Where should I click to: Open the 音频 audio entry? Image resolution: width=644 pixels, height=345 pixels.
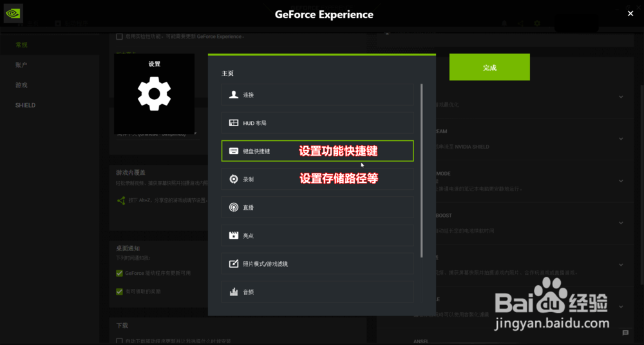click(317, 292)
